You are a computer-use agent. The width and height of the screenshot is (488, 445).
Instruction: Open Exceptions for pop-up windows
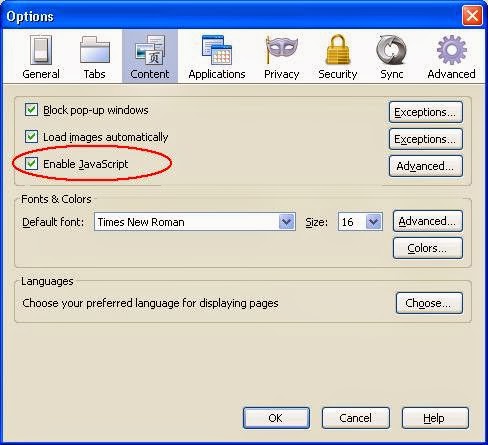point(426,112)
